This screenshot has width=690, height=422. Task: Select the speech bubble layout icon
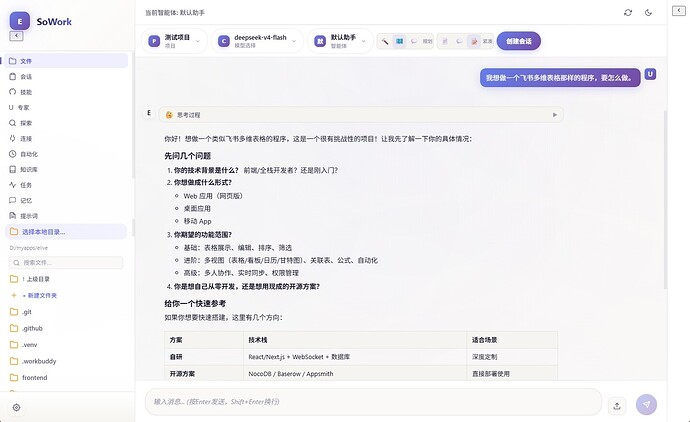[x=459, y=41]
